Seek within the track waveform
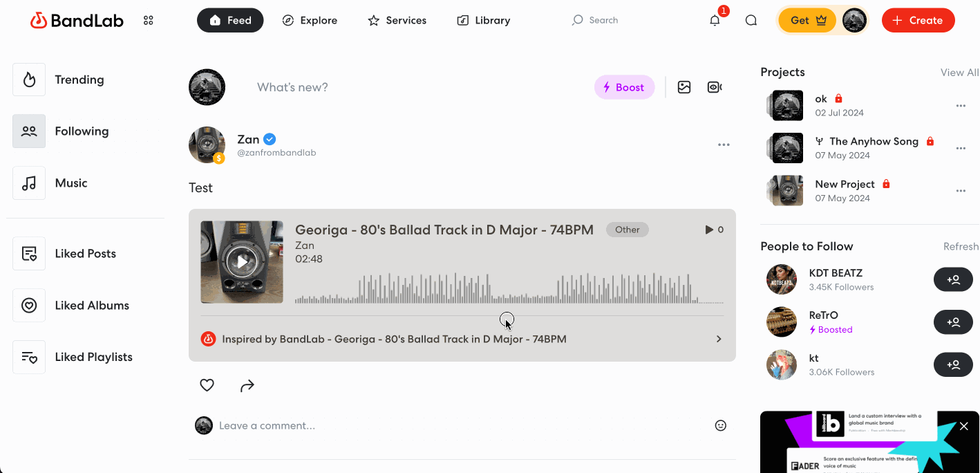 tap(509, 288)
